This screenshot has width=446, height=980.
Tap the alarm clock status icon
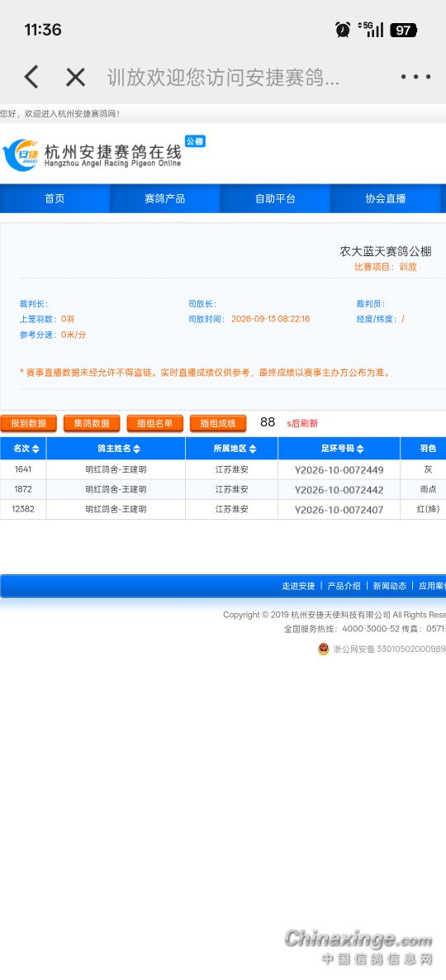pos(342,30)
